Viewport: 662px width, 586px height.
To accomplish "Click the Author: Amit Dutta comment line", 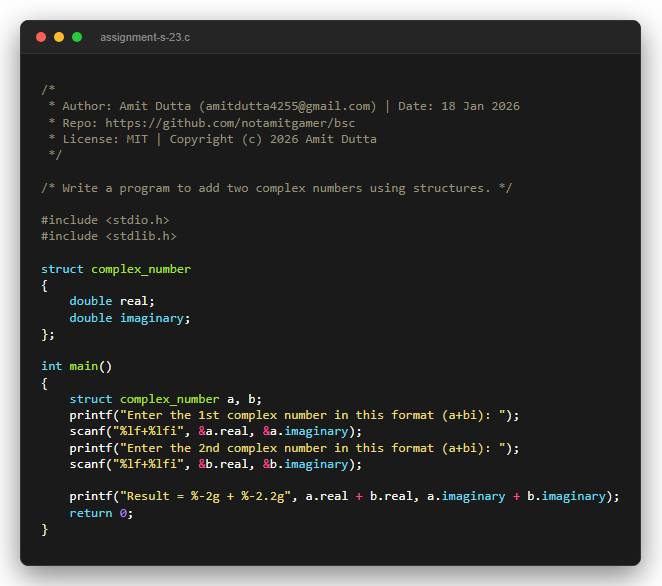I will [284, 106].
